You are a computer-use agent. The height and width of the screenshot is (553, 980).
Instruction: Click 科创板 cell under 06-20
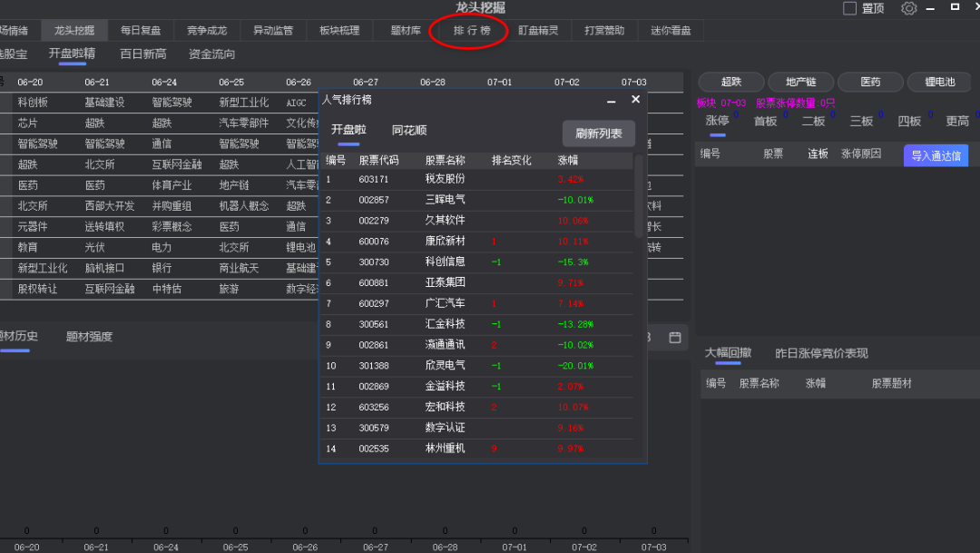(x=33, y=102)
